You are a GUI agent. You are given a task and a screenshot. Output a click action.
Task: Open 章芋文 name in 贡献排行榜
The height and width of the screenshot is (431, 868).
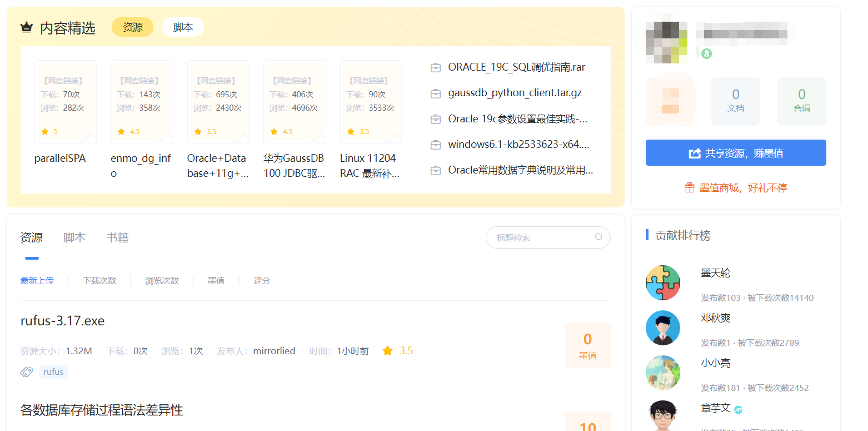716,408
